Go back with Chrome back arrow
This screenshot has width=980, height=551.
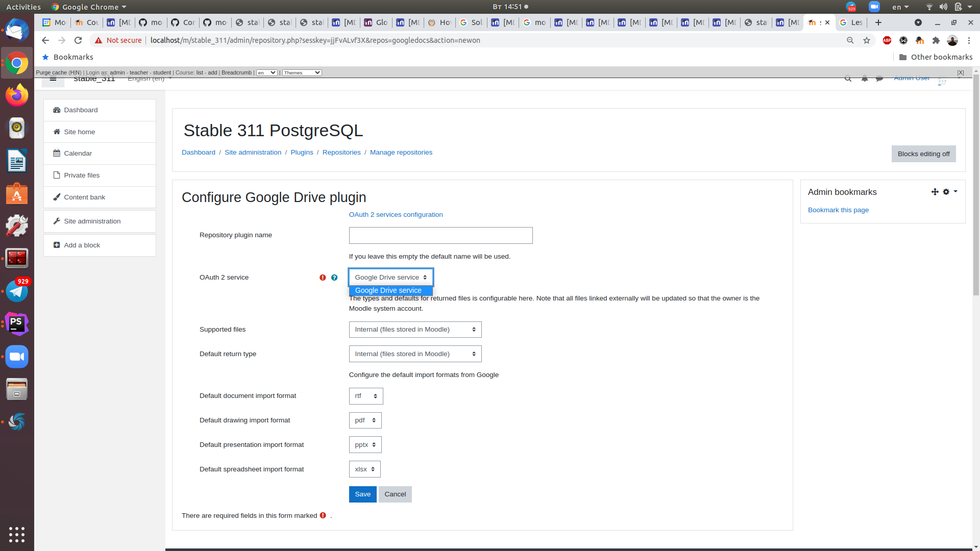[x=45, y=40]
